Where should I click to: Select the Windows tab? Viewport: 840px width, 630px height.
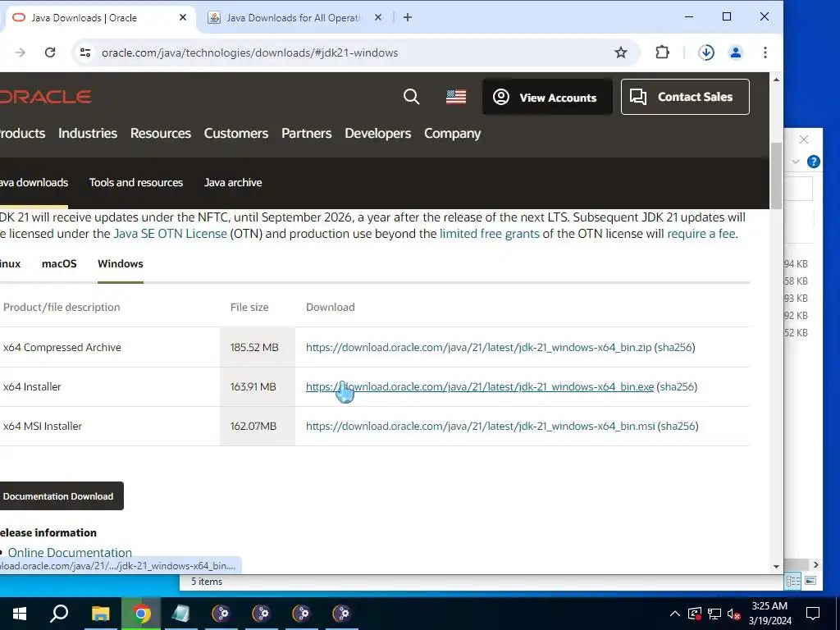[121, 263]
